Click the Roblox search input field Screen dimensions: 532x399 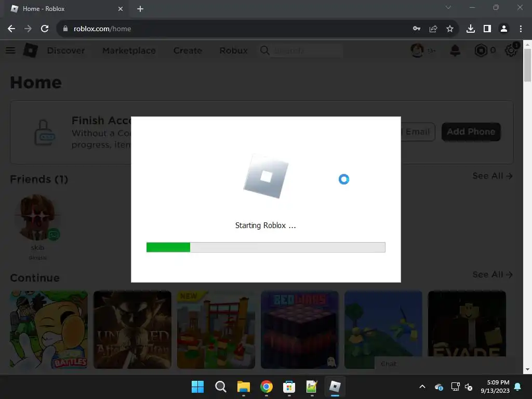[307, 50]
